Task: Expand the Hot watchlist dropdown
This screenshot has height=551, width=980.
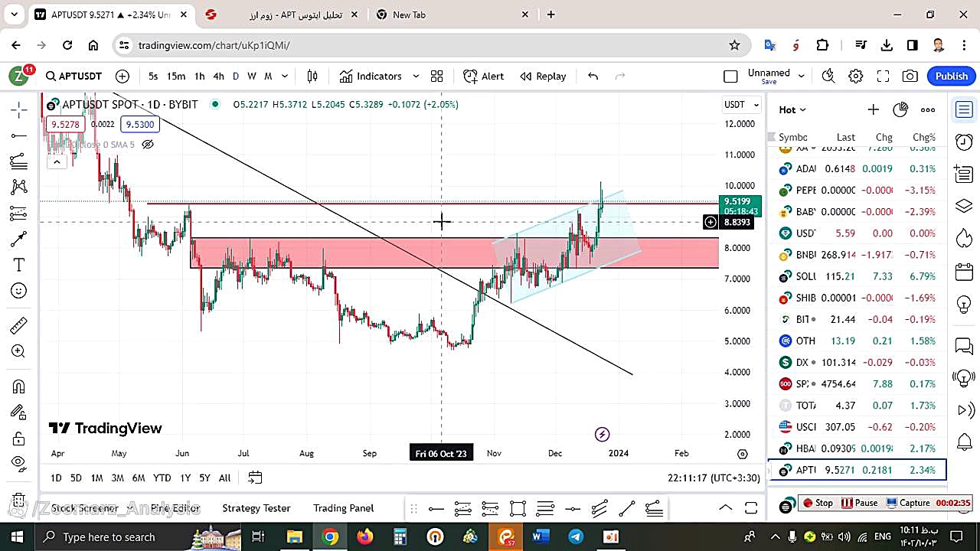Action: point(792,109)
